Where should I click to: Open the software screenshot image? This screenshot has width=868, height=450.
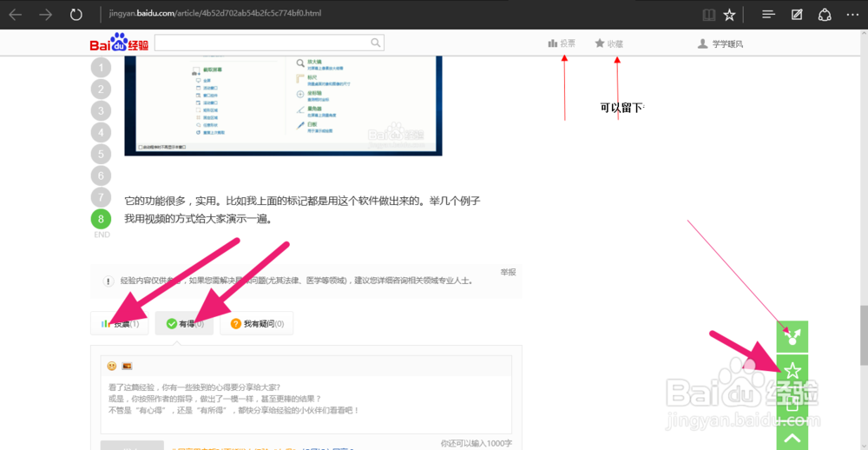point(283,105)
